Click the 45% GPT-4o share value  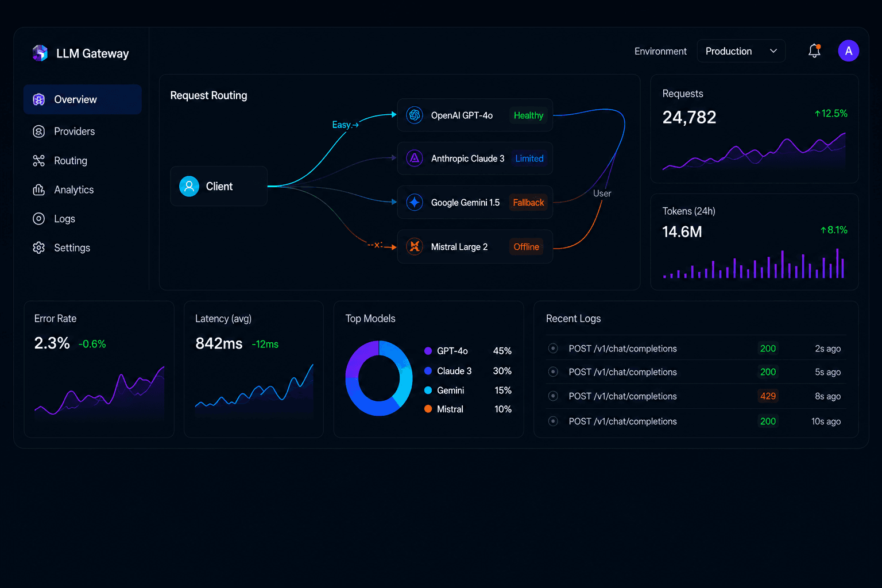click(502, 351)
